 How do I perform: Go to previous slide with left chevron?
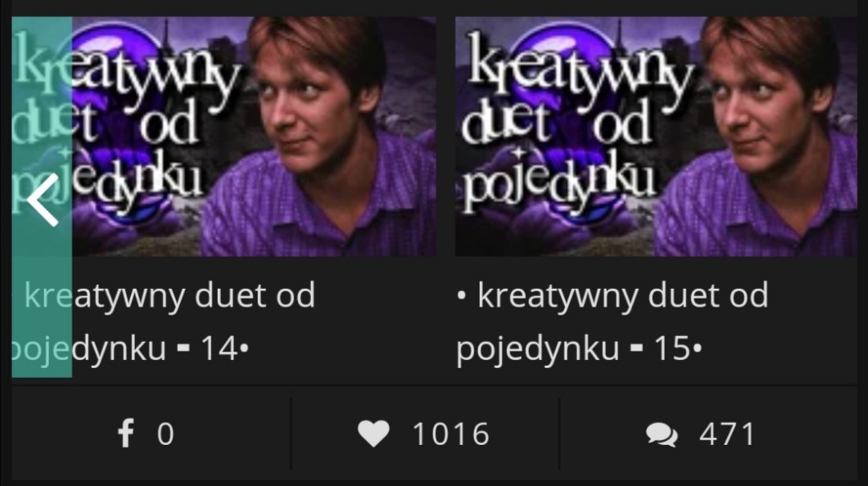(43, 200)
